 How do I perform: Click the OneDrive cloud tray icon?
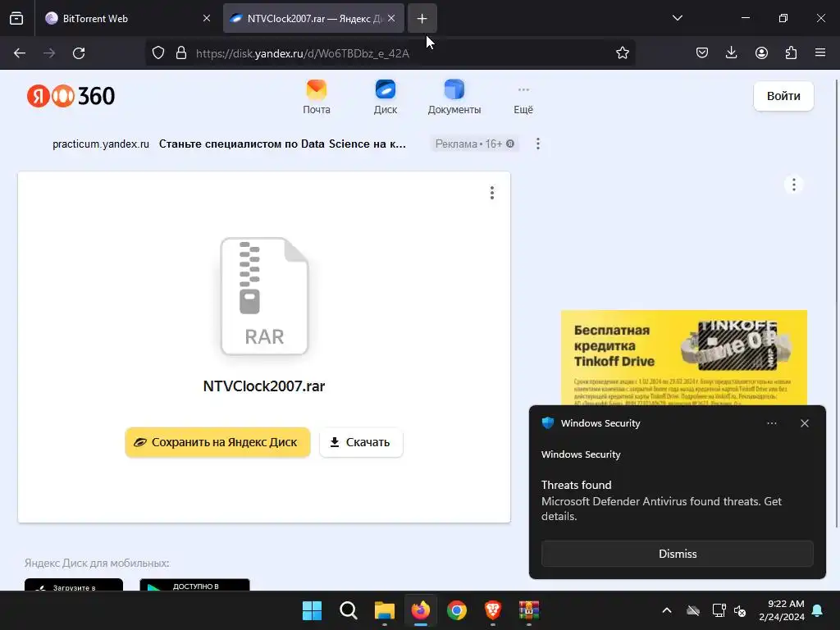pyautogui.click(x=693, y=610)
